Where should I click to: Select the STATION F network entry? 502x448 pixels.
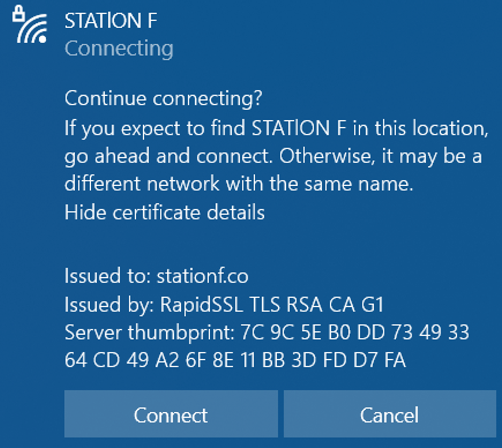click(x=110, y=20)
